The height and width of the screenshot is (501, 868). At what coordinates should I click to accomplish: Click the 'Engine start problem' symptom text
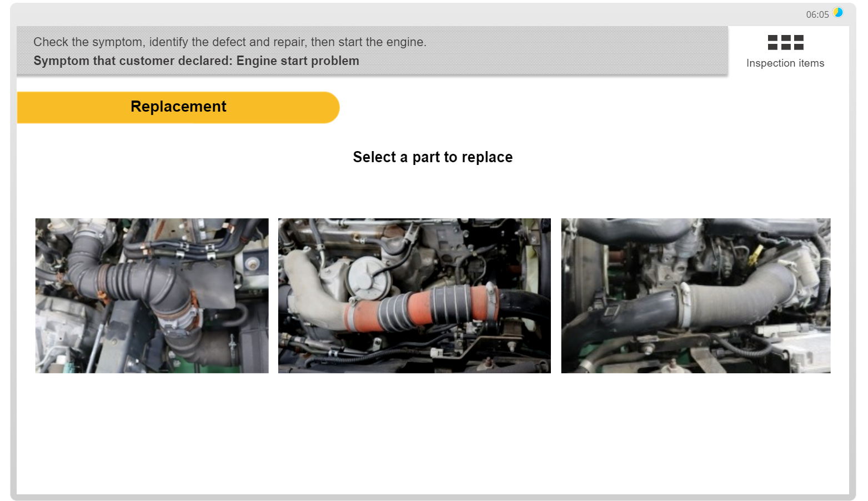click(x=298, y=61)
